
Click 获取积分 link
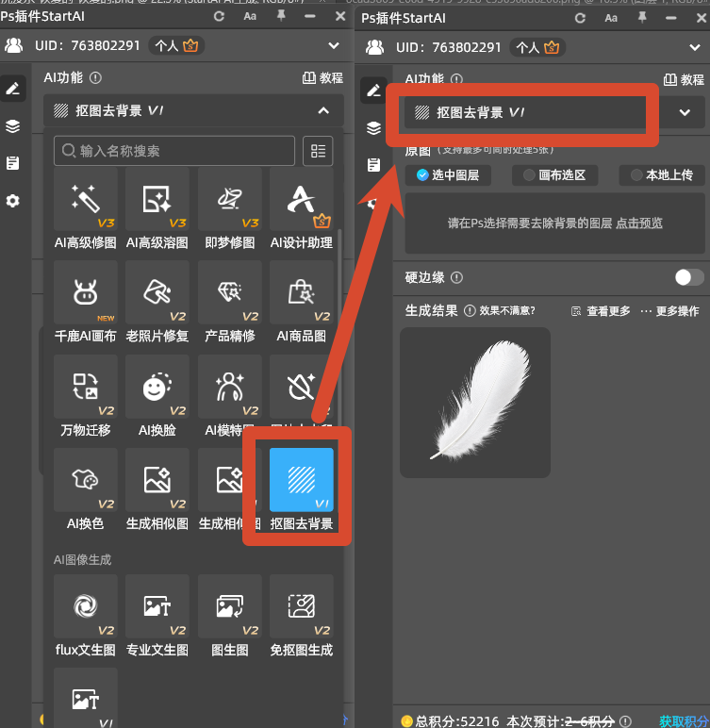pyautogui.click(x=684, y=721)
